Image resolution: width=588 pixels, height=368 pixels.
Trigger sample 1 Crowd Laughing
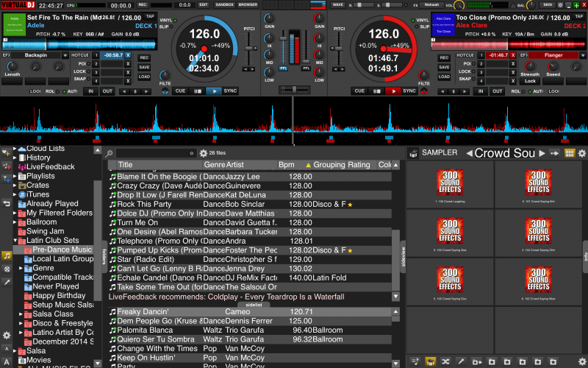tap(450, 185)
